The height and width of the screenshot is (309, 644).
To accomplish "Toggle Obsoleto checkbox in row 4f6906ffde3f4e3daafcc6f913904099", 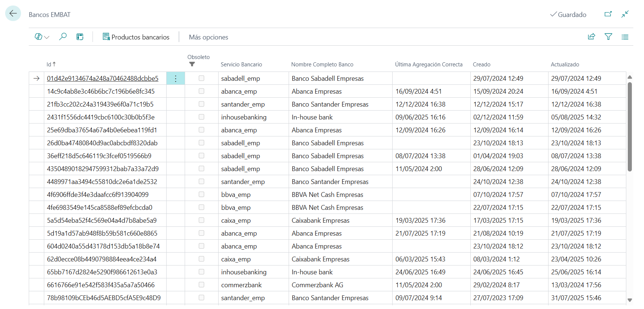I will [x=201, y=194].
